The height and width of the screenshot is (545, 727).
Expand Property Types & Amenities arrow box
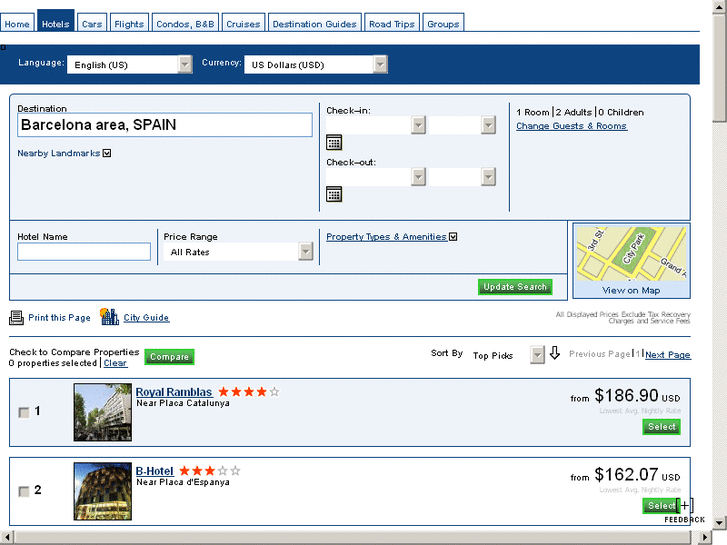pyautogui.click(x=453, y=237)
